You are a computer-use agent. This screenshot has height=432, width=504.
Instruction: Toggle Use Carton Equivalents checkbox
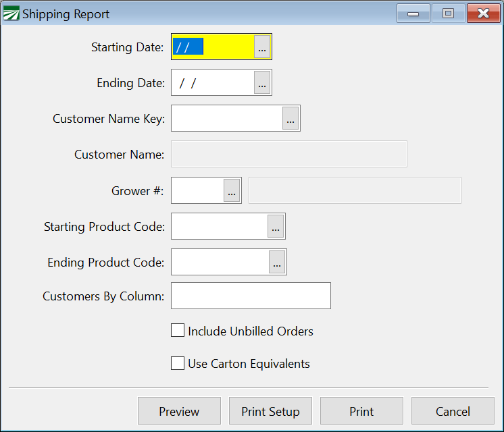(x=178, y=364)
